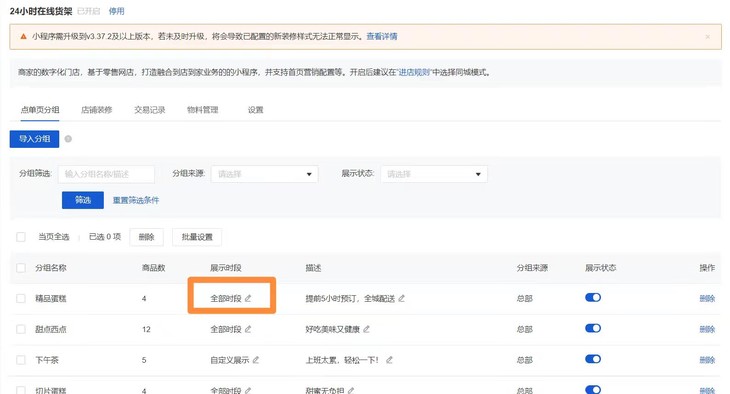This screenshot has height=394, width=730.
Task: Click the warning triangle icon in notice
Action: point(23,36)
